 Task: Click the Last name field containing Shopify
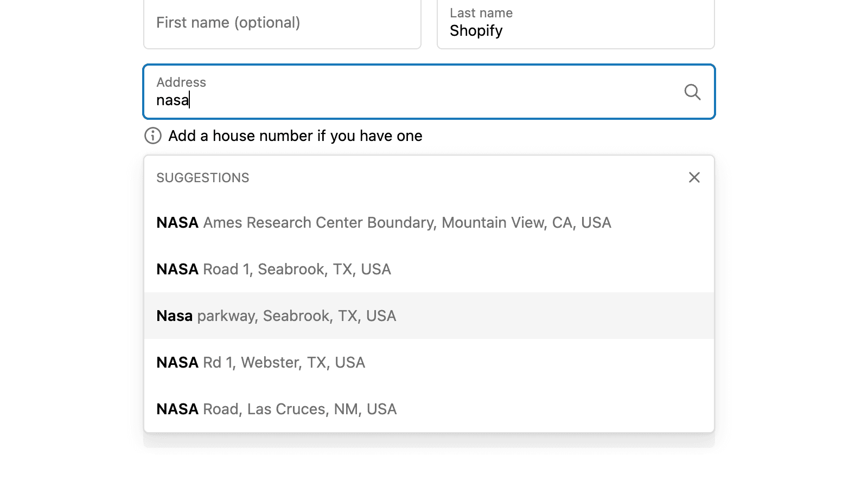pos(575,31)
